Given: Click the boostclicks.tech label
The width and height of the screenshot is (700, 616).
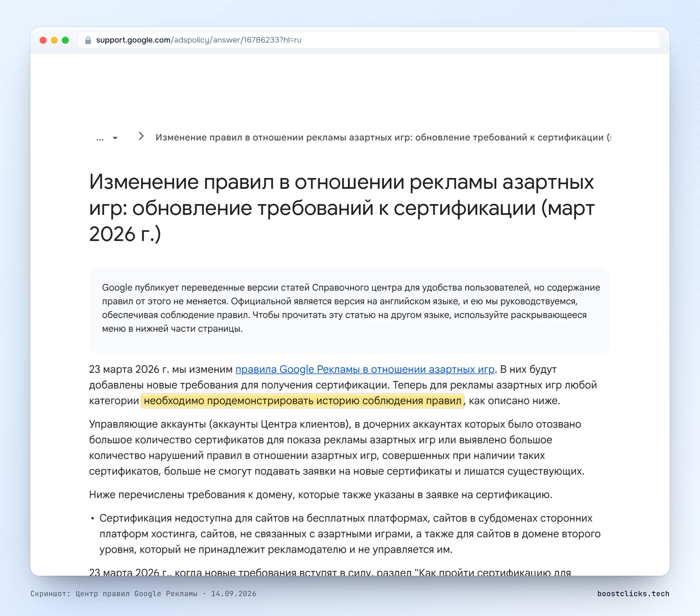Looking at the screenshot, I should [633, 594].
